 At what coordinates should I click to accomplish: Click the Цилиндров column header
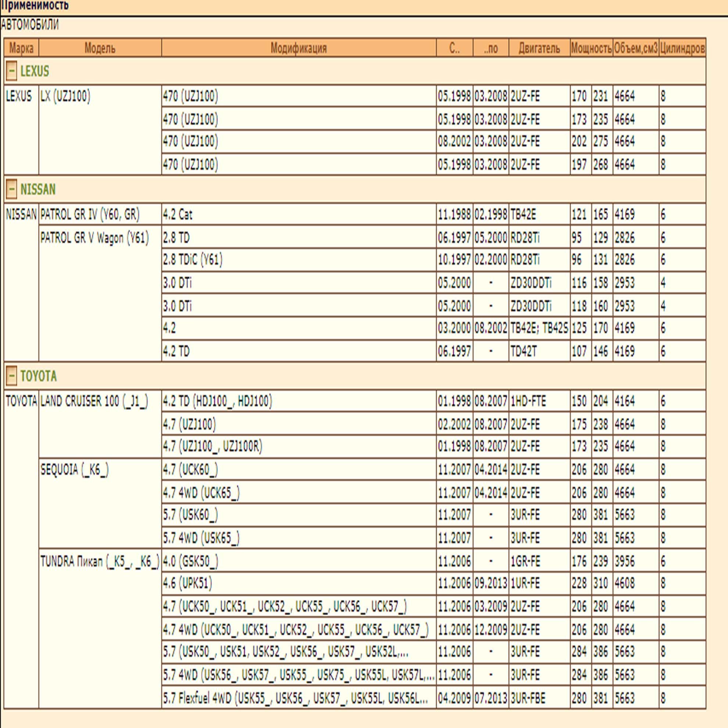(x=682, y=48)
